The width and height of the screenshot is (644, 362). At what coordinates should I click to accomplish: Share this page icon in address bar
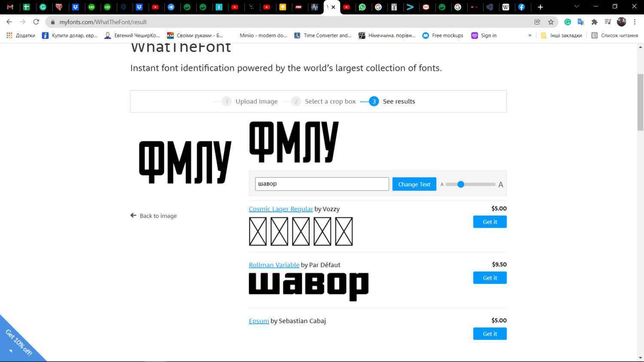[x=537, y=22]
